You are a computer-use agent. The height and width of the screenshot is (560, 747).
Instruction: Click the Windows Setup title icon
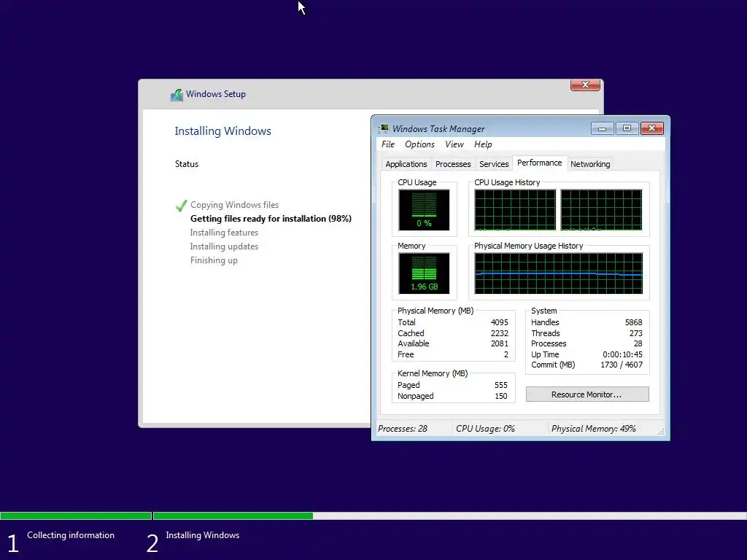[x=177, y=95]
